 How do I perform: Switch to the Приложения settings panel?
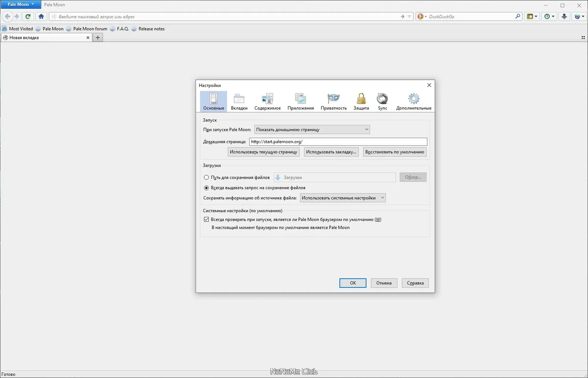click(x=300, y=101)
